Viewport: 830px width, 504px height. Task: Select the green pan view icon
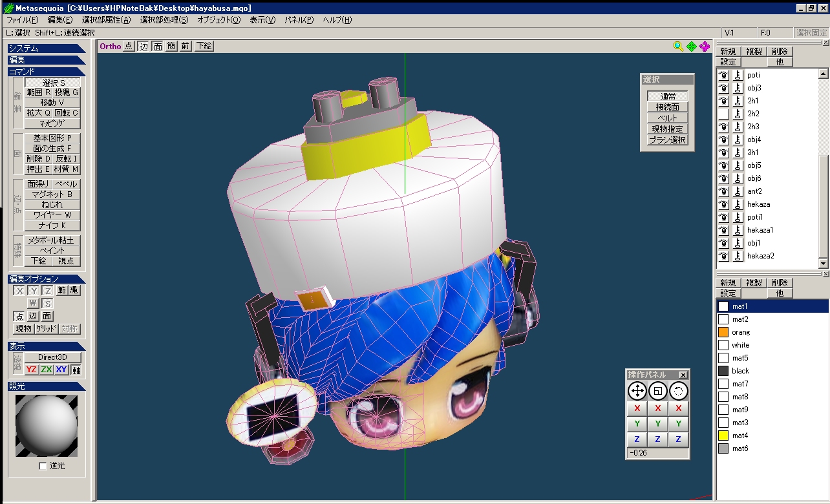[692, 46]
